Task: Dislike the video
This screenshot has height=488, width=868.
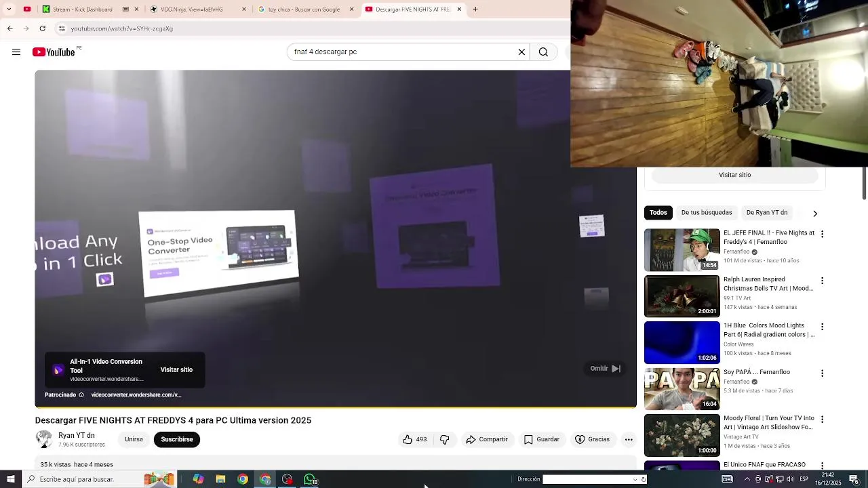Action: point(445,439)
